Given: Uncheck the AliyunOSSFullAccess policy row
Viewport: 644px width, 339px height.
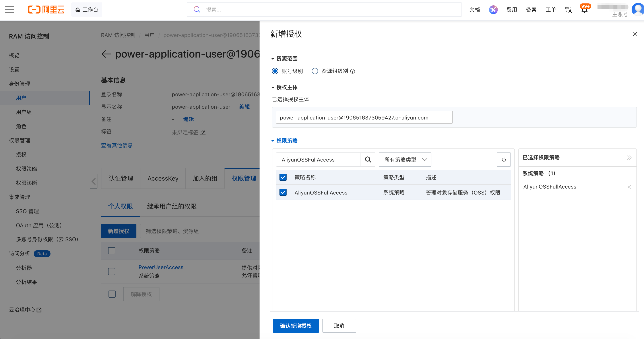Looking at the screenshot, I should coord(283,192).
